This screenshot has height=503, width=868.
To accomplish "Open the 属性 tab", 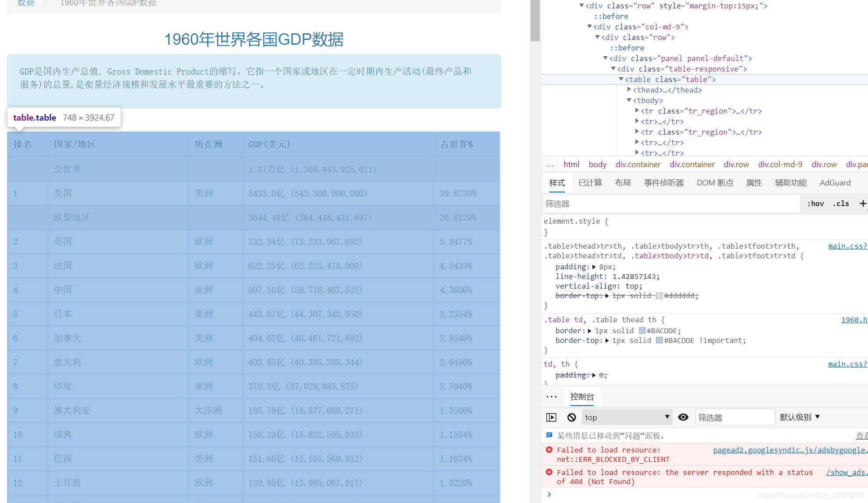I will click(754, 183).
